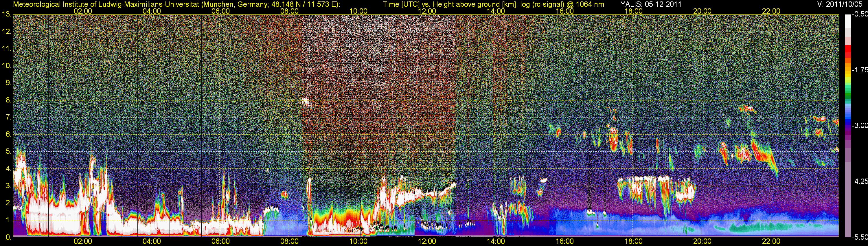Click the 7 km height axis label

click(x=8, y=117)
